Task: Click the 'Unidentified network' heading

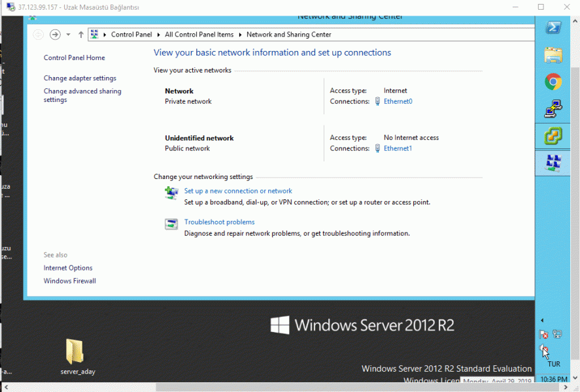Action: 199,138
